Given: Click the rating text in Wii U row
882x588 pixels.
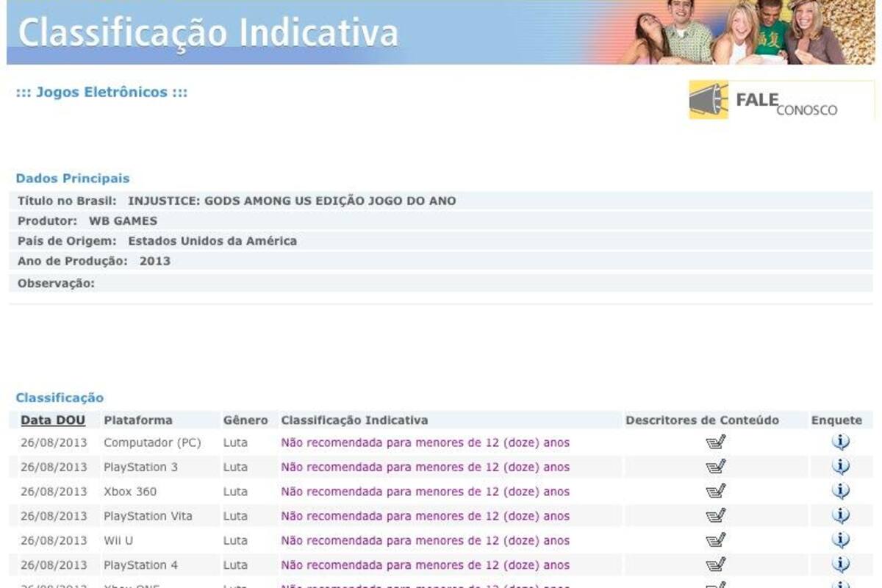Looking at the screenshot, I should click(425, 540).
